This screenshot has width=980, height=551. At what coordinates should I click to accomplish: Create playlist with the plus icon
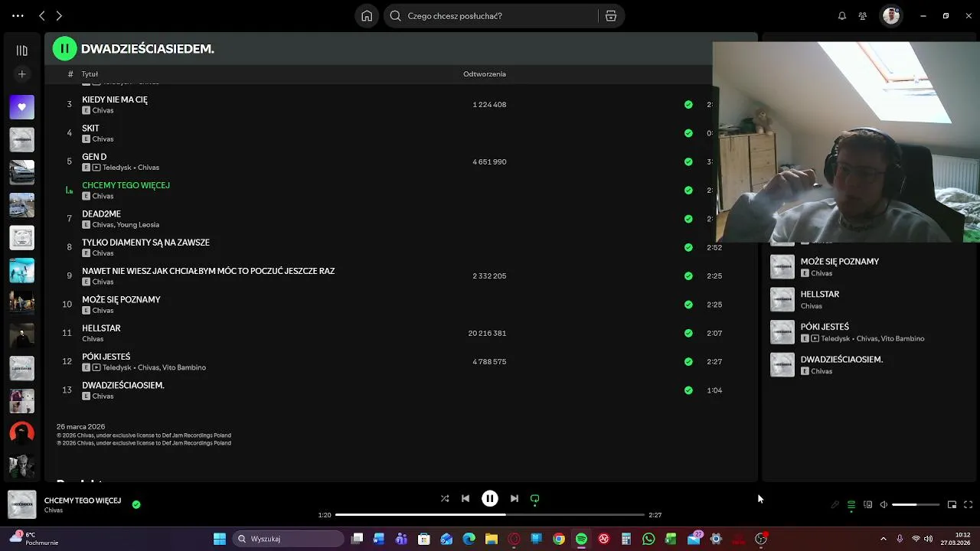tap(21, 74)
